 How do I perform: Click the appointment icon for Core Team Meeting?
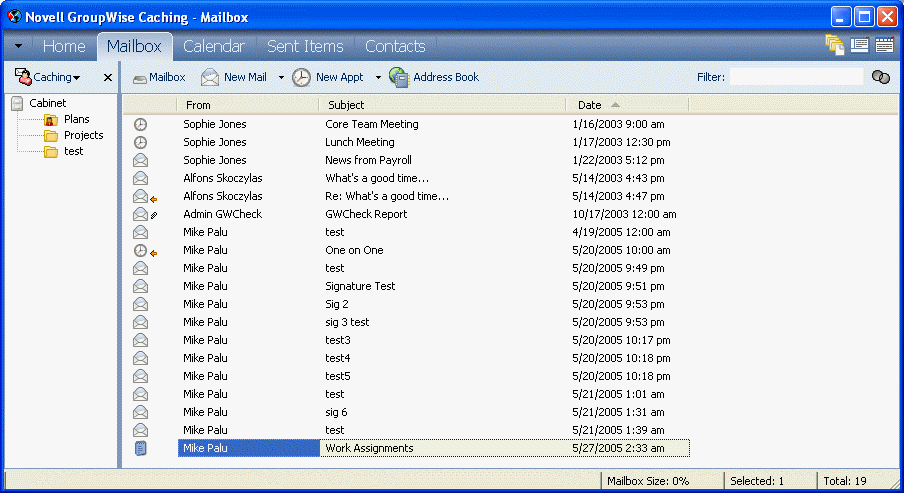click(x=141, y=124)
